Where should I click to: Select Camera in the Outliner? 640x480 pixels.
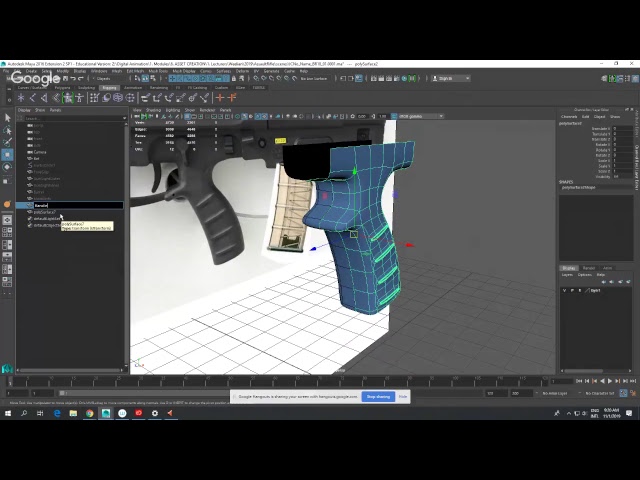(x=40, y=152)
